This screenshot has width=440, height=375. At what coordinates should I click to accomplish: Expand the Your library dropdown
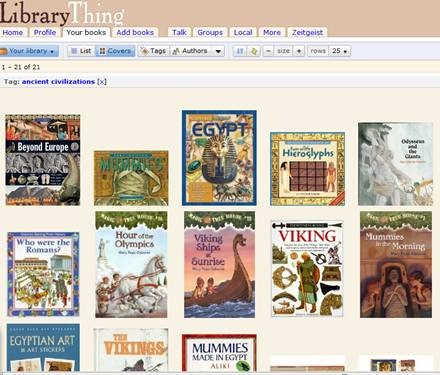pyautogui.click(x=29, y=51)
